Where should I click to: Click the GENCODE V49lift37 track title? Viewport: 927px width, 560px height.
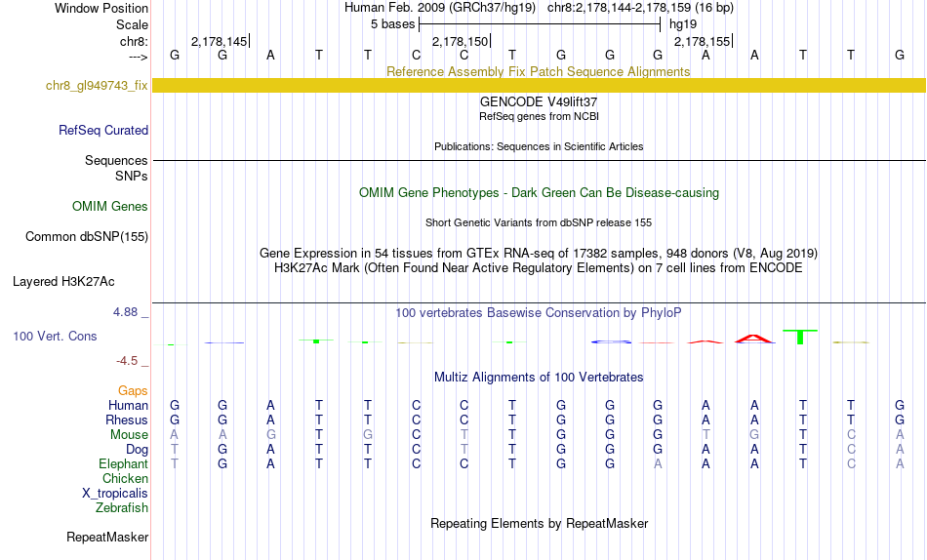click(539, 101)
